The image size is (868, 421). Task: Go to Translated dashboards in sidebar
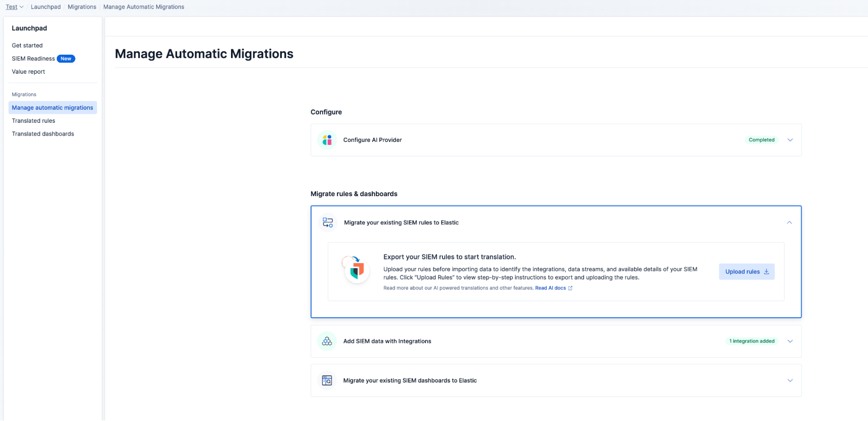[x=43, y=134]
